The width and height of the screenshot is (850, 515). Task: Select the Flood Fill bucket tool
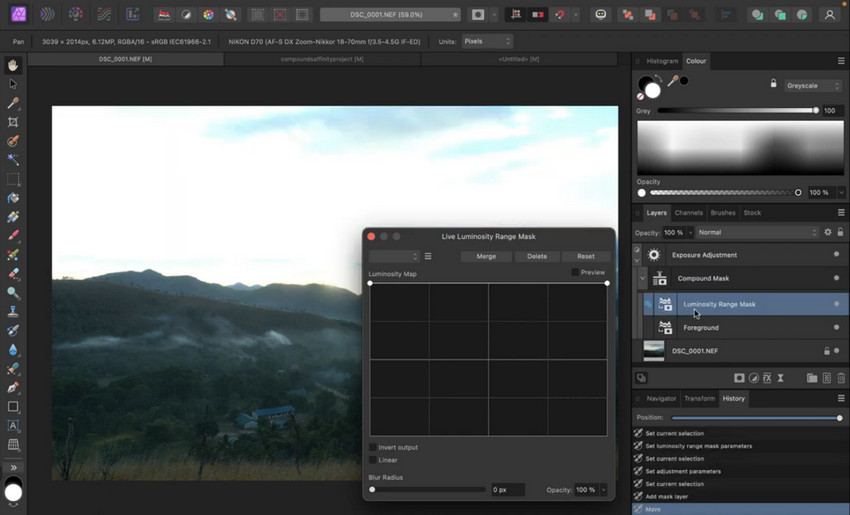click(13, 198)
